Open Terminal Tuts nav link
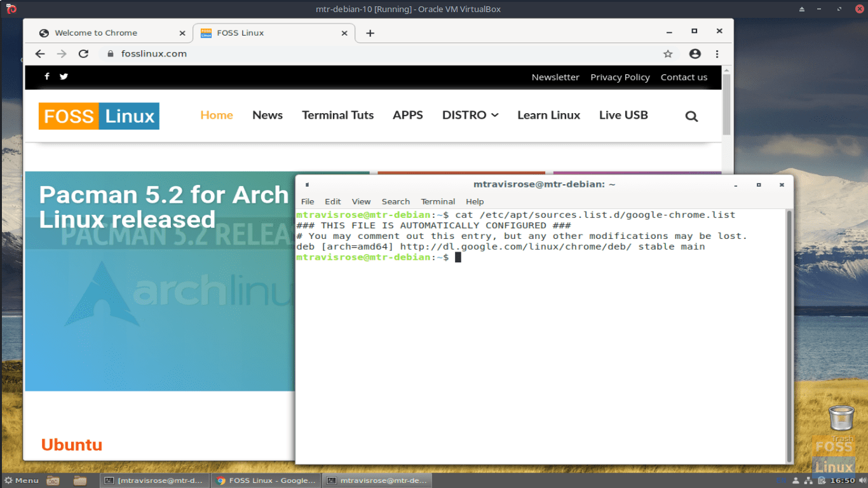The height and width of the screenshot is (488, 868). (337, 116)
